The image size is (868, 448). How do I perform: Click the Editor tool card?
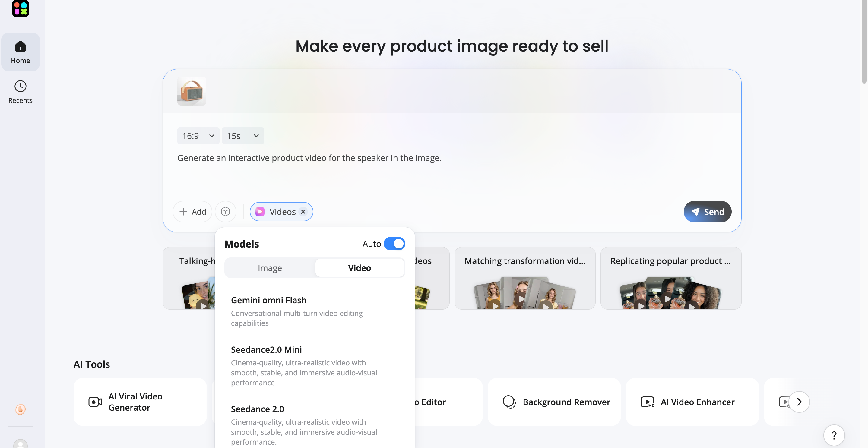[448, 402]
